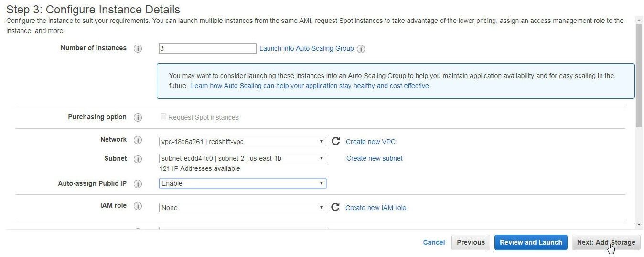Click Review and Launch button
Screen dimensions: 644x257
[531, 242]
